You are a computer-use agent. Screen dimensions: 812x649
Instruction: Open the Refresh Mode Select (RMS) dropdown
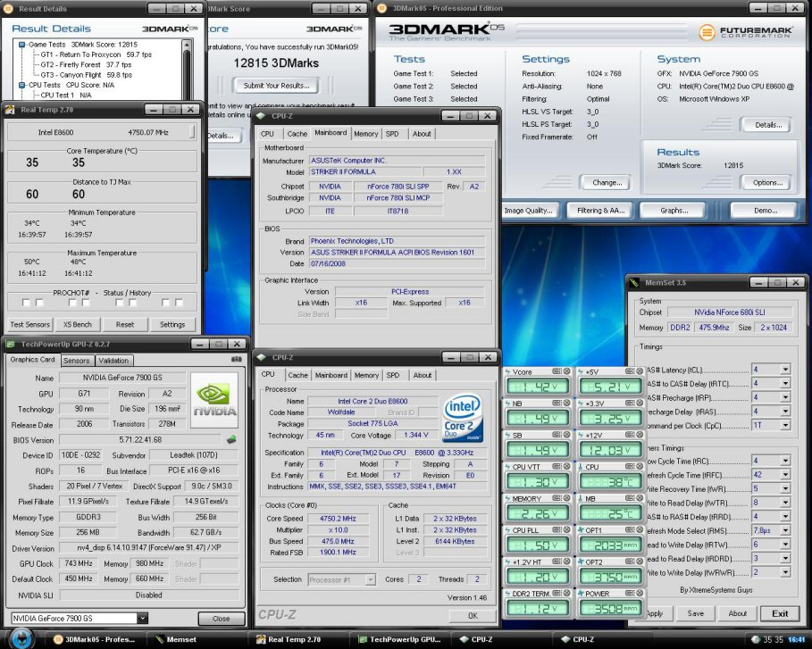(785, 530)
